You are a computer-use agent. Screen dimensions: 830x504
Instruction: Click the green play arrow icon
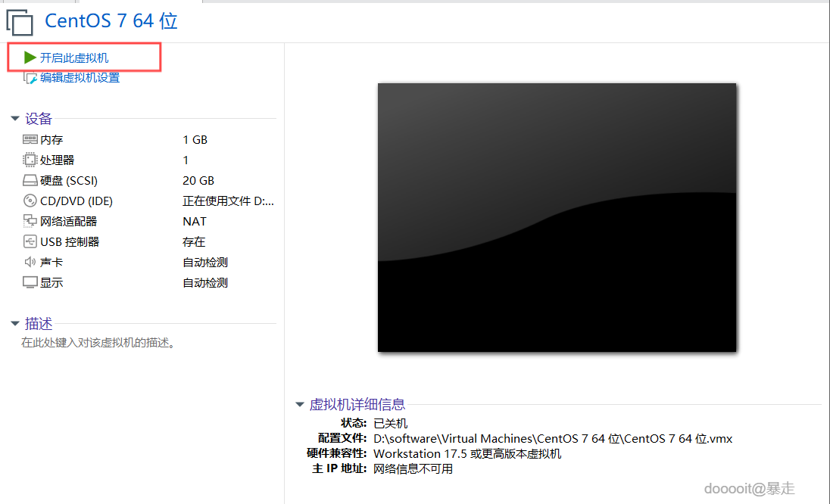[x=30, y=58]
